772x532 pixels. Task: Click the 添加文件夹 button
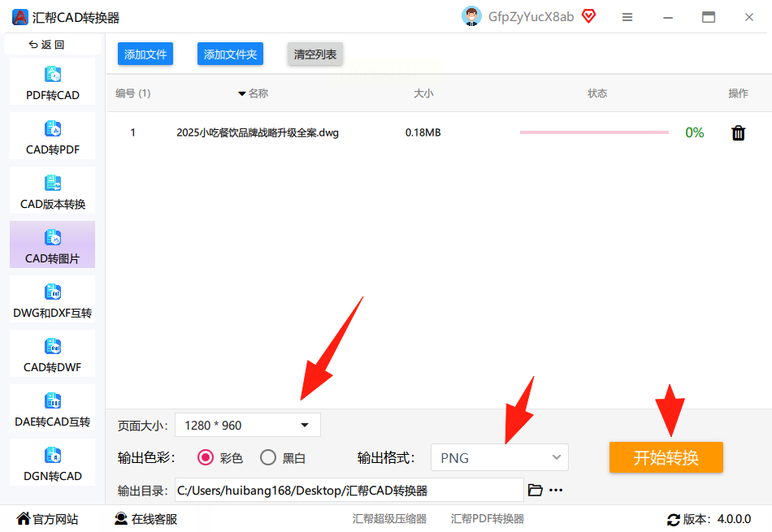point(231,54)
